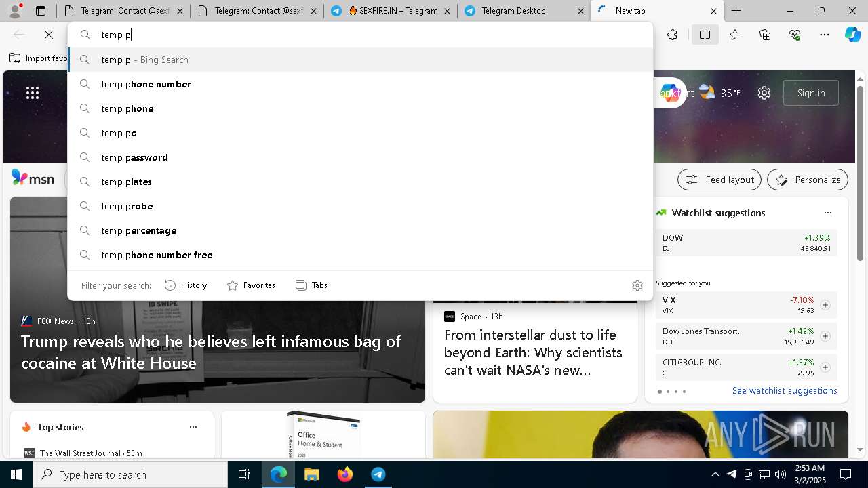The width and height of the screenshot is (868, 488).
Task: Add VIX to watchlist
Action: (x=825, y=305)
